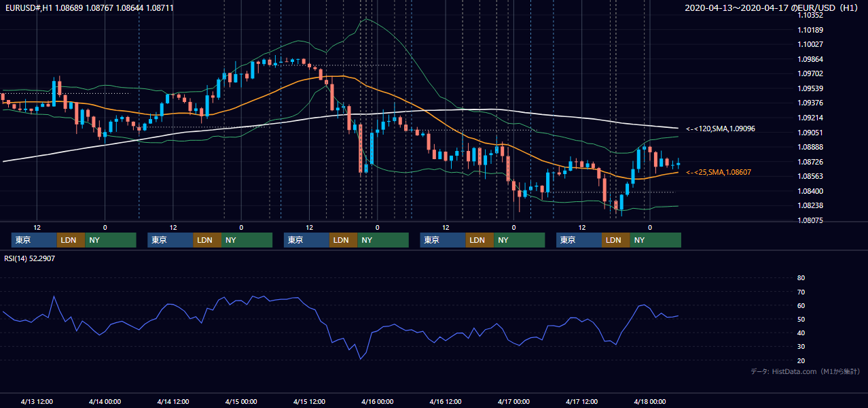Select the 4/15 00:00 time axis label

click(241, 401)
